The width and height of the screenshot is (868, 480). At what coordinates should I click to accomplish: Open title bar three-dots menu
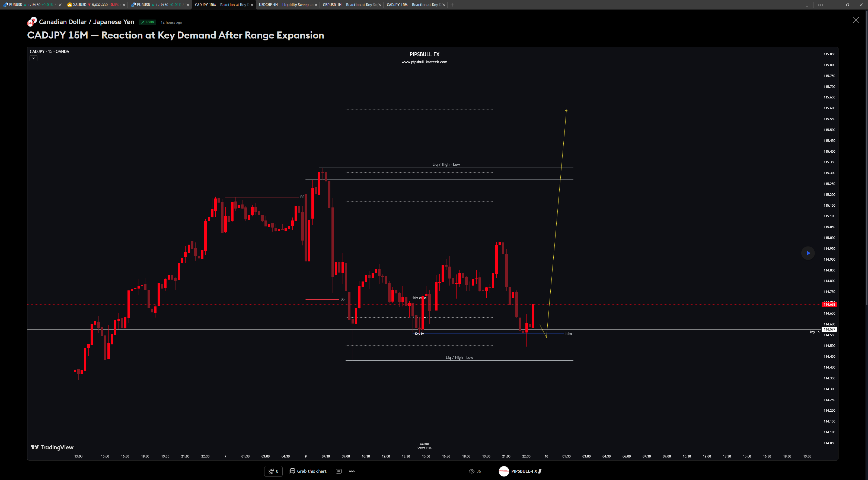[x=821, y=5]
